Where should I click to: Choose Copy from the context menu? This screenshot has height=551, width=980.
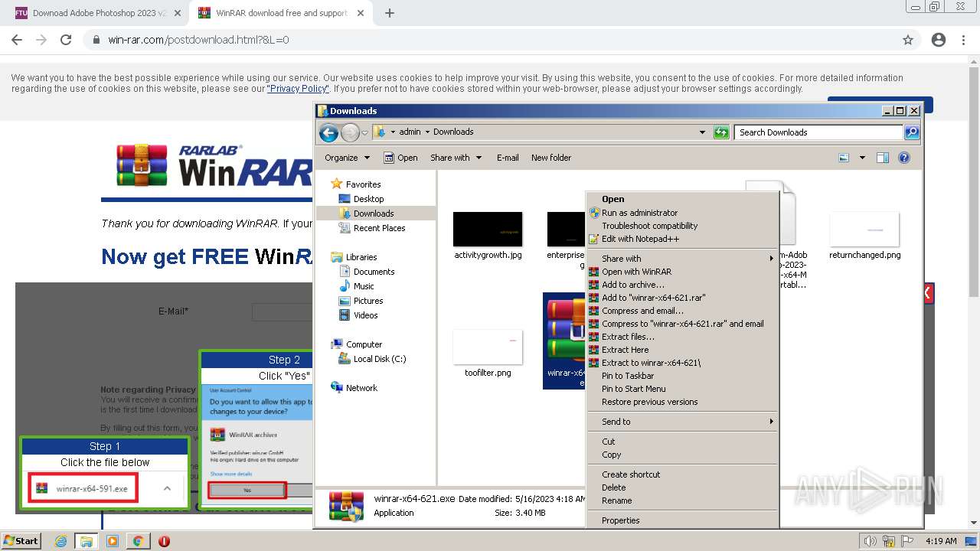pyautogui.click(x=683, y=455)
